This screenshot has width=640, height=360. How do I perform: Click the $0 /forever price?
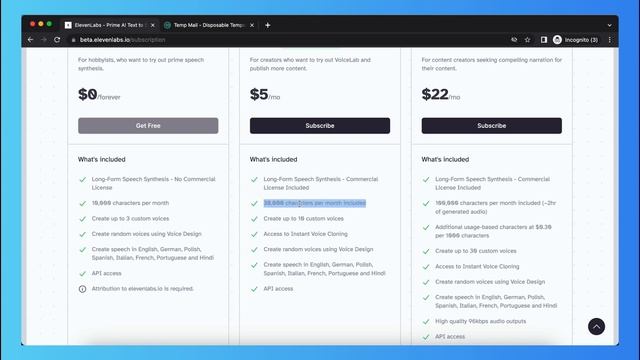[99, 95]
